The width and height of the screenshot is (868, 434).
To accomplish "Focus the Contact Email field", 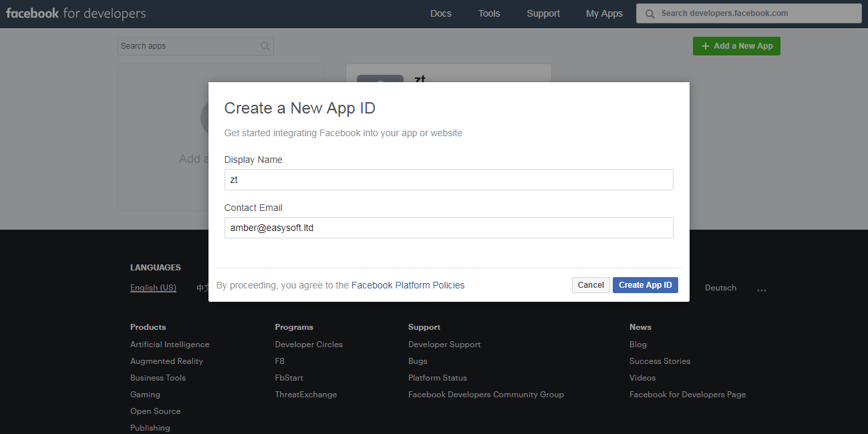I will [x=448, y=228].
